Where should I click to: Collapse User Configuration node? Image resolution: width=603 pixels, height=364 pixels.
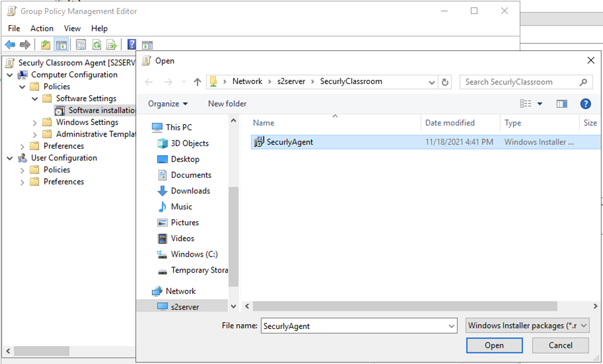tap(10, 158)
